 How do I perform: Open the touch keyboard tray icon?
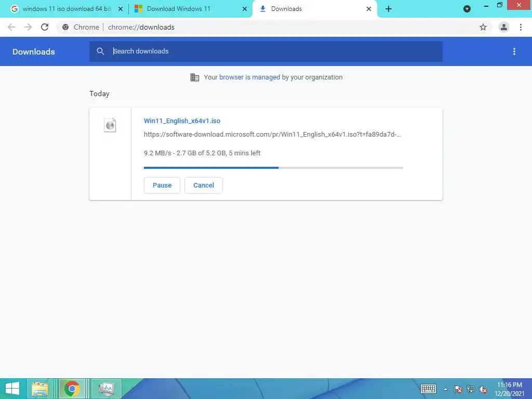(428, 389)
